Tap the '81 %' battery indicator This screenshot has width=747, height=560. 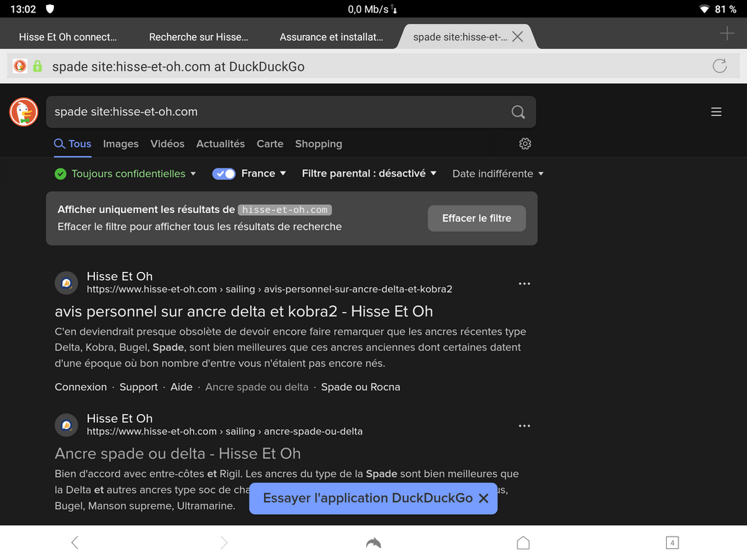[726, 9]
